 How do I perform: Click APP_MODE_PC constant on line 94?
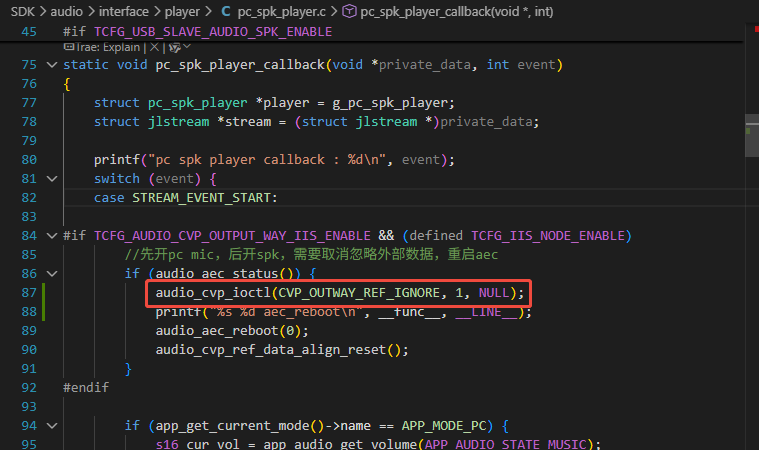pyautogui.click(x=444, y=426)
